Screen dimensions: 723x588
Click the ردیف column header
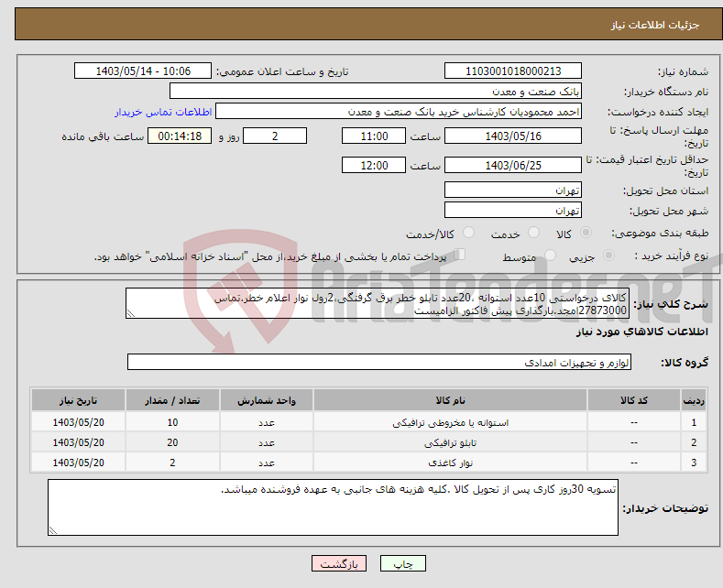click(694, 400)
